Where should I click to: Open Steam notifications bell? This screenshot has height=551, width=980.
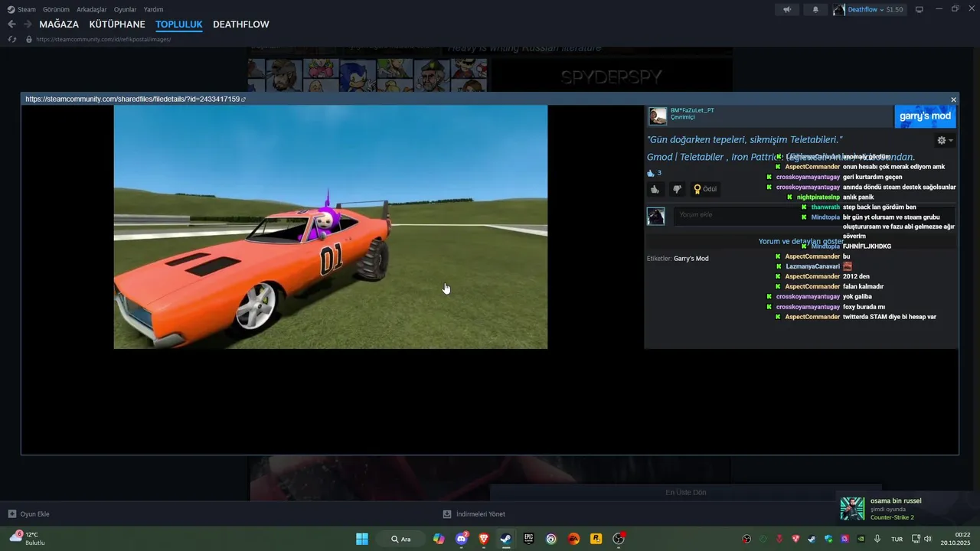pos(815,9)
